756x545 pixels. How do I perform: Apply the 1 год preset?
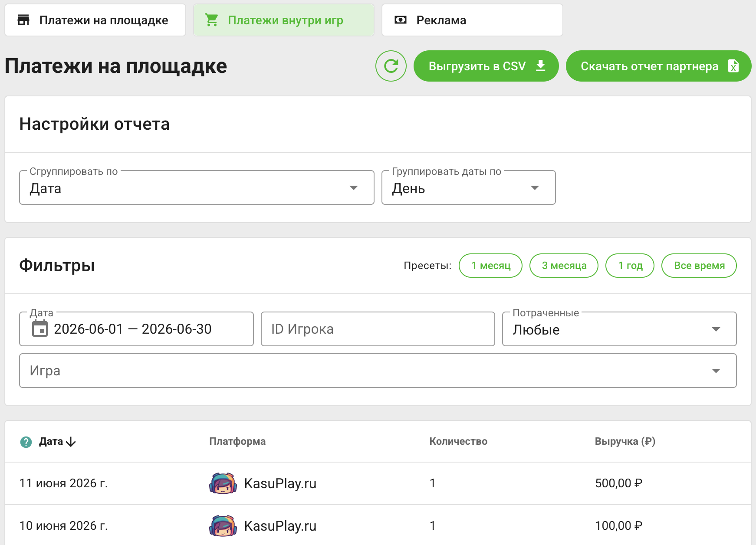coord(630,266)
